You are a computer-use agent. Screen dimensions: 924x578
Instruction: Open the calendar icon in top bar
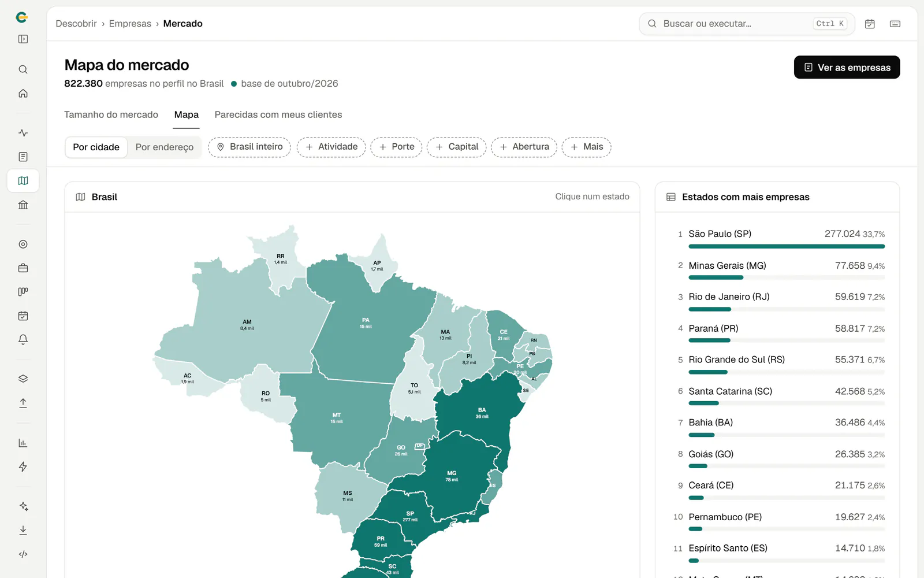(870, 24)
